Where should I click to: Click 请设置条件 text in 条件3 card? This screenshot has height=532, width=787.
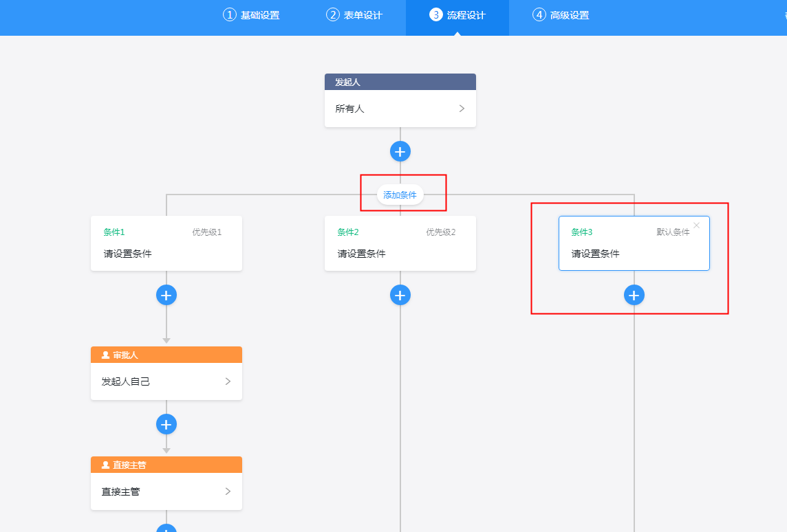pos(595,254)
